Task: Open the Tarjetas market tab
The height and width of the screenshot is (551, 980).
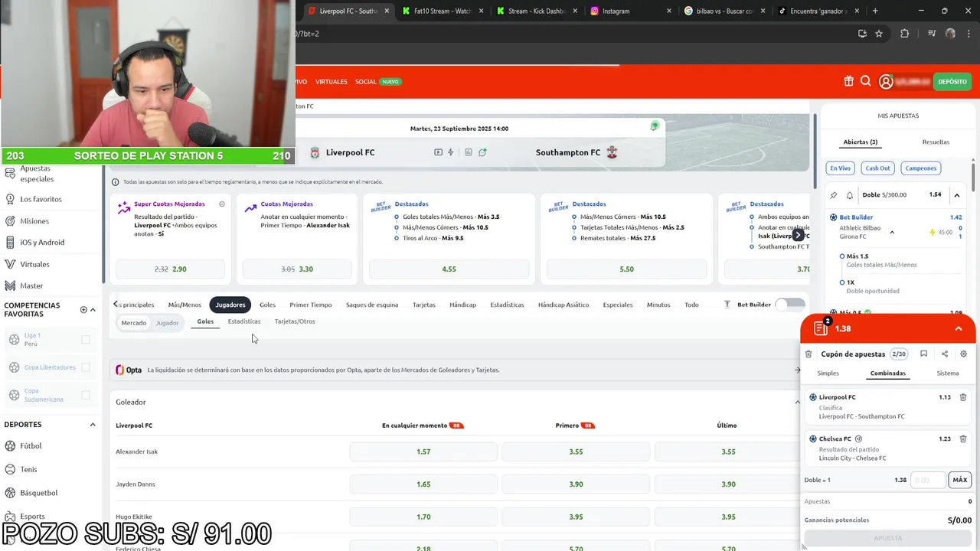Action: (x=424, y=305)
